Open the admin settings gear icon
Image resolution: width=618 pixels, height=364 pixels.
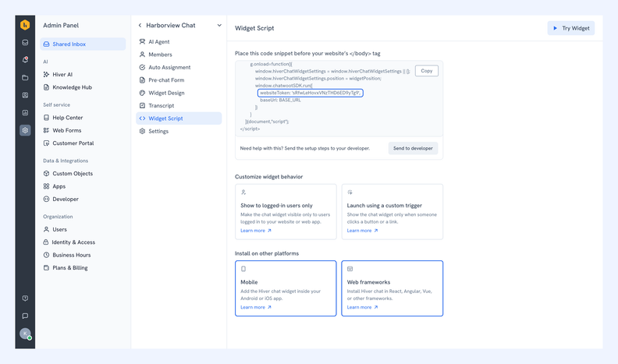(25, 130)
